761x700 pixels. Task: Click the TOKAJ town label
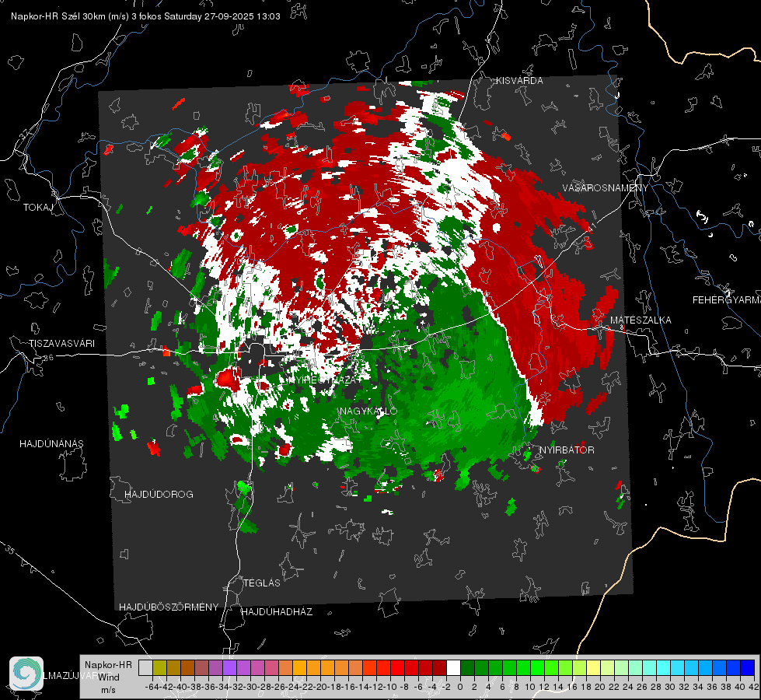[38, 208]
